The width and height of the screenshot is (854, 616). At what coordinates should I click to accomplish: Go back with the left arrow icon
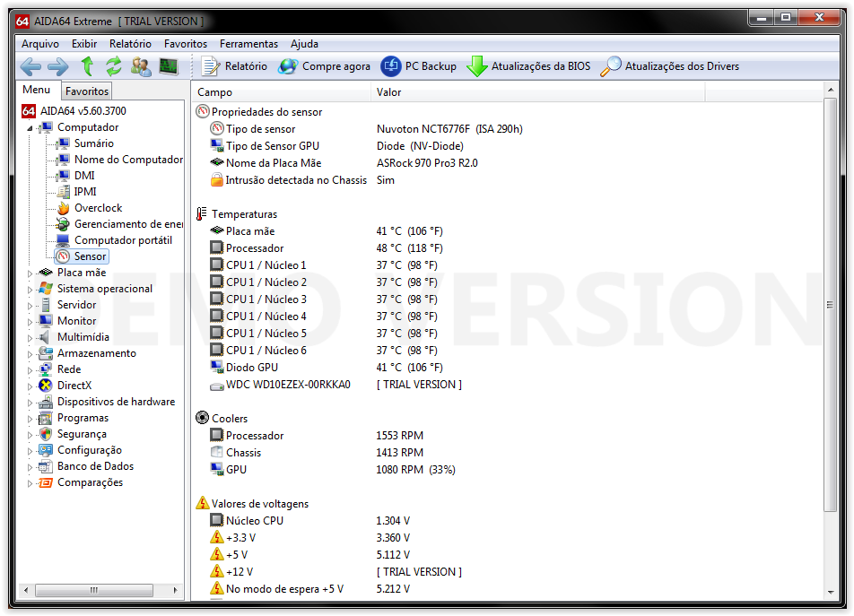(x=30, y=67)
